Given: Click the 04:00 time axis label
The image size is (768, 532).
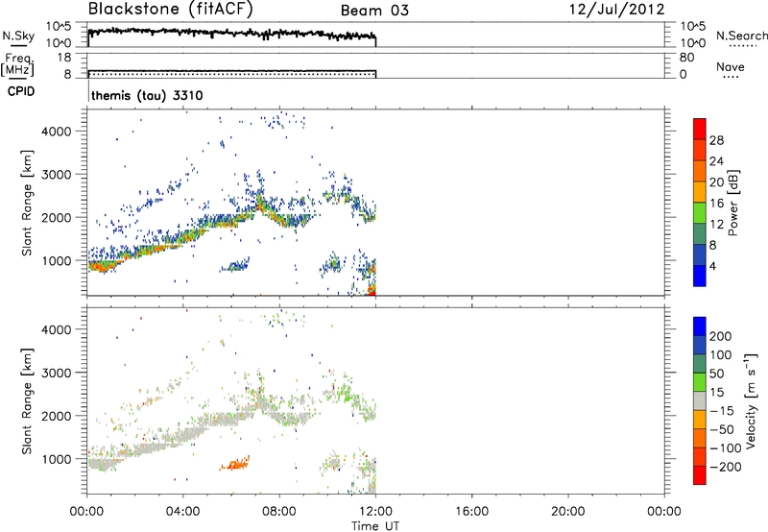Looking at the screenshot, I should click(x=182, y=512).
